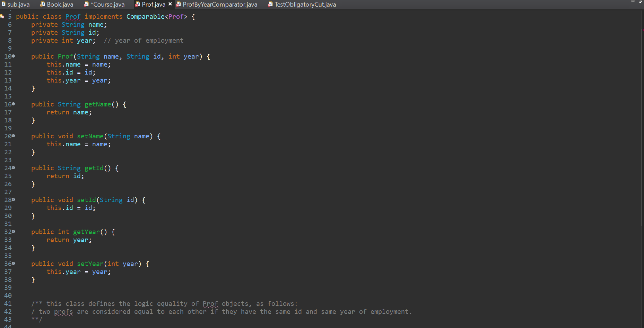Close the Prof.java tab
The image size is (644, 328).
coord(170,4)
